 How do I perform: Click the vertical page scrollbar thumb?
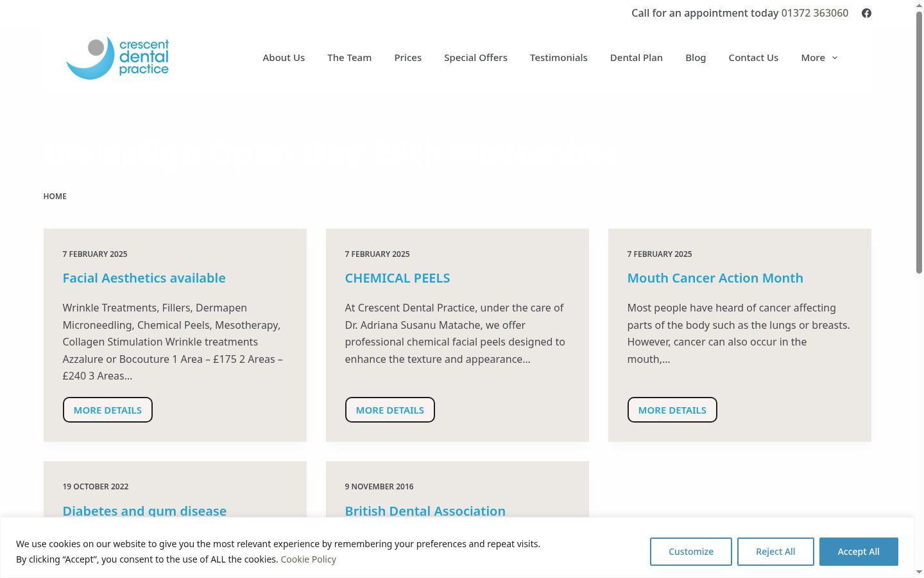[919, 143]
